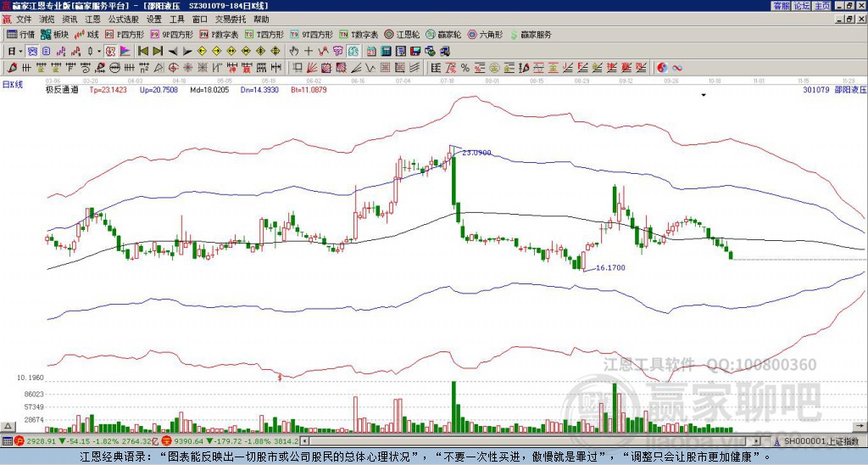
Task: Open the 工具 menu
Action: pos(176,20)
